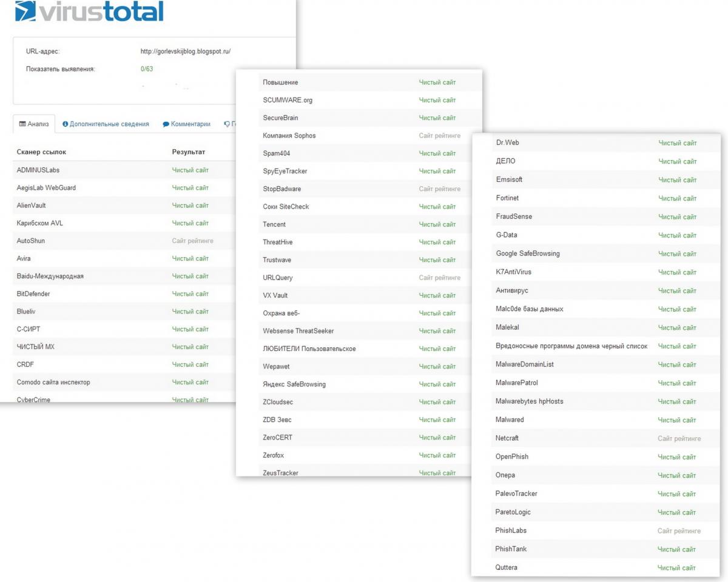Screen dimensions: 728x582
Task: Click the info icon beside Дополнительные сведения
Action: pos(65,124)
